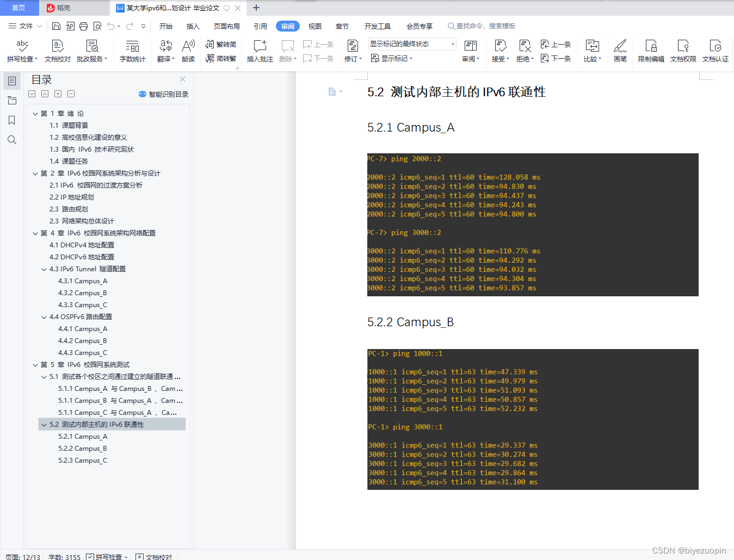Viewport: 734px width, 560px height.
Task: Open 审阅 pane dropdown button
Action: [471, 51]
